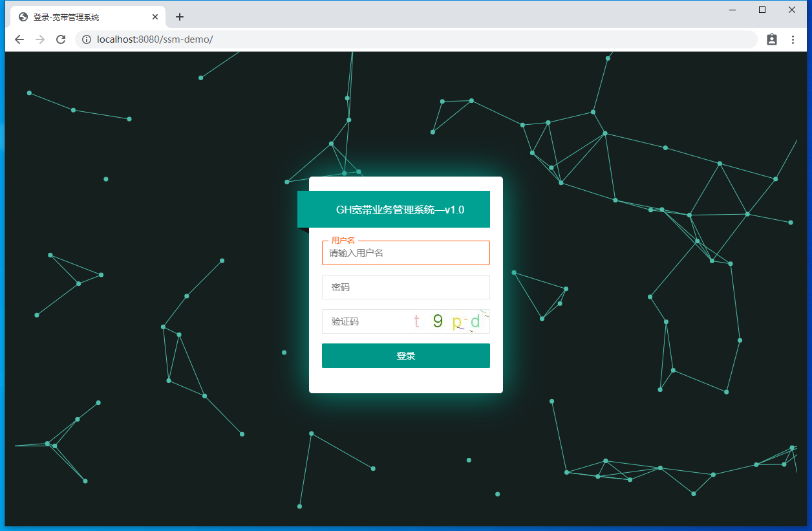812x531 pixels.
Task: Minimize the browser window
Action: [x=733, y=10]
